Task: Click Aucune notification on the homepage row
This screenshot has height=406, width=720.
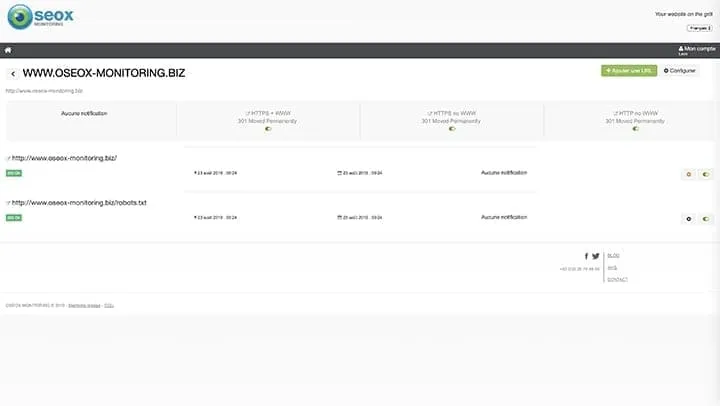Action: pos(504,173)
